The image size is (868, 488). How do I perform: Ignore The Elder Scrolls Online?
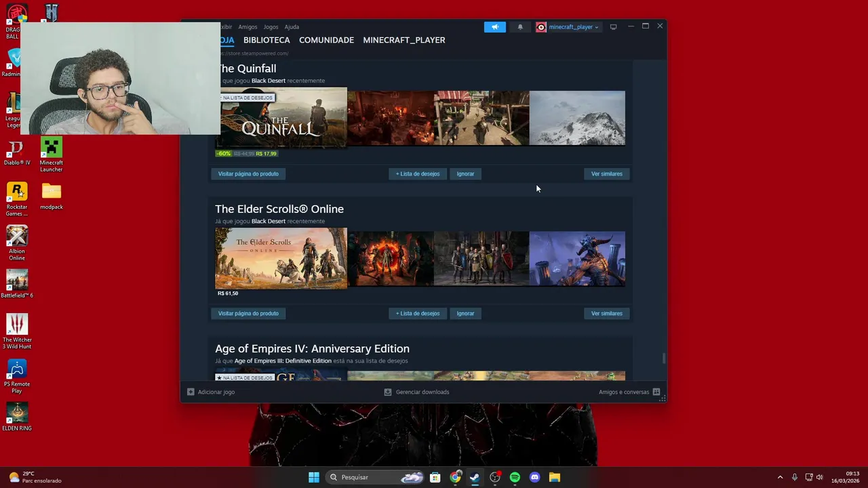[465, 313]
